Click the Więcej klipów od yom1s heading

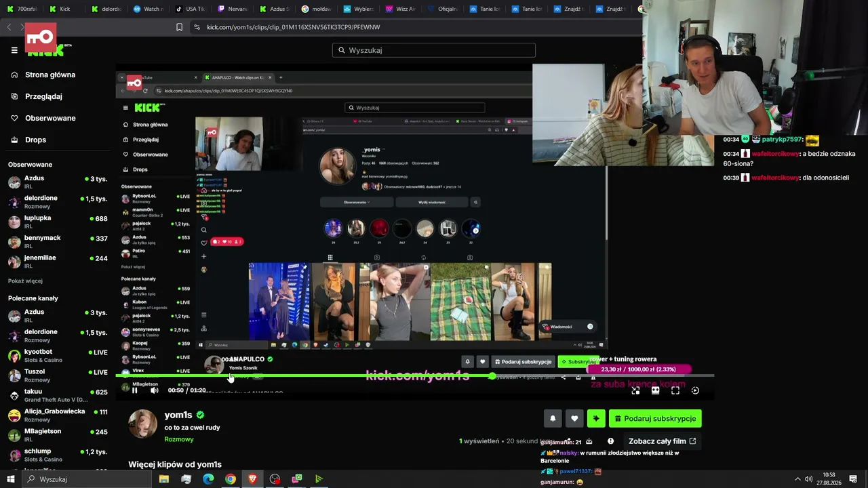[x=175, y=464]
